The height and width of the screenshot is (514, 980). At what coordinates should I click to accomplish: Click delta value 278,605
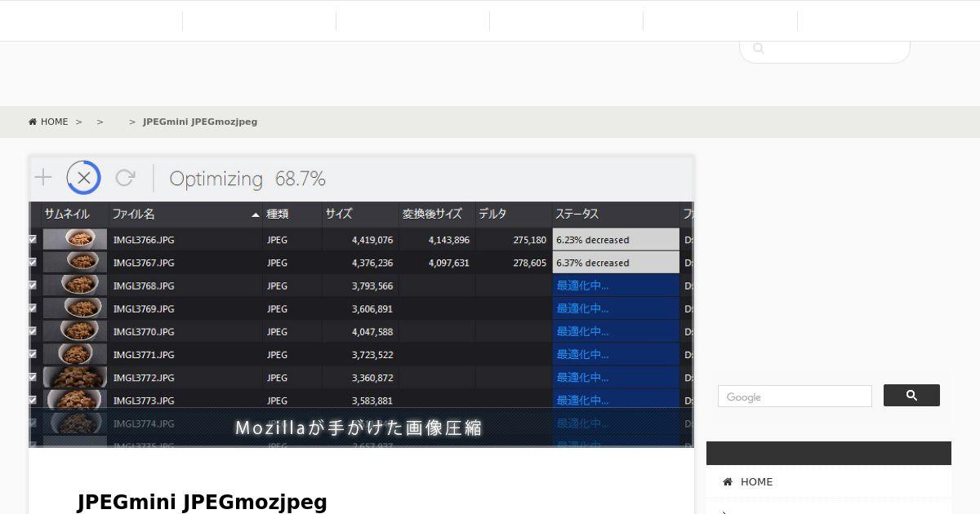pyautogui.click(x=530, y=263)
